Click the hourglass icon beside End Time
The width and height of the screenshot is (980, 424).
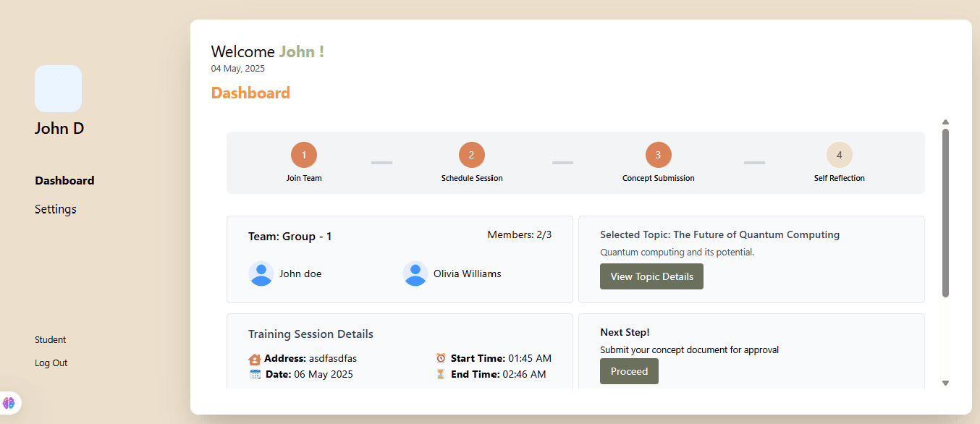pyautogui.click(x=441, y=374)
